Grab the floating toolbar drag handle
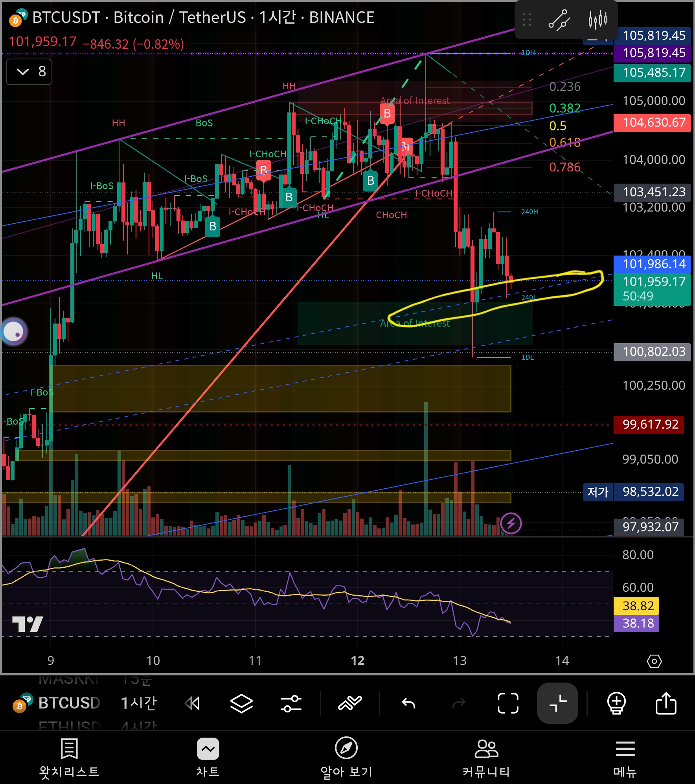Screen dimensions: 695x784 coord(527,20)
